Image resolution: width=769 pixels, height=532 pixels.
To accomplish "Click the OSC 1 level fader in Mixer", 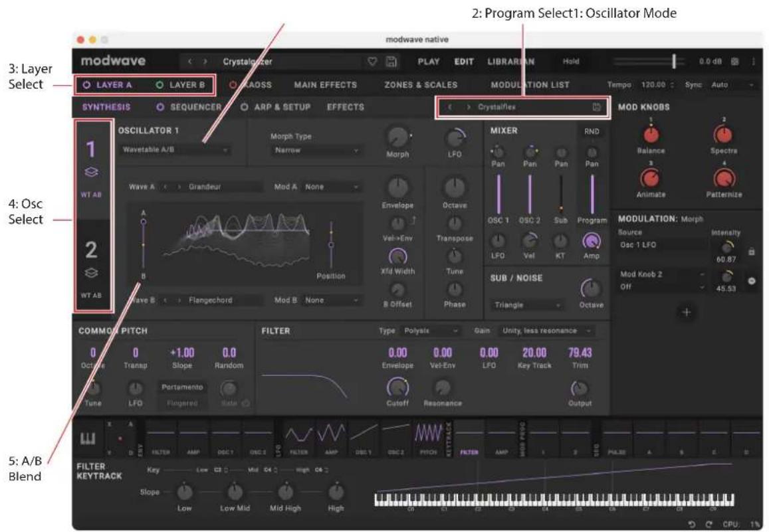I will (x=498, y=193).
